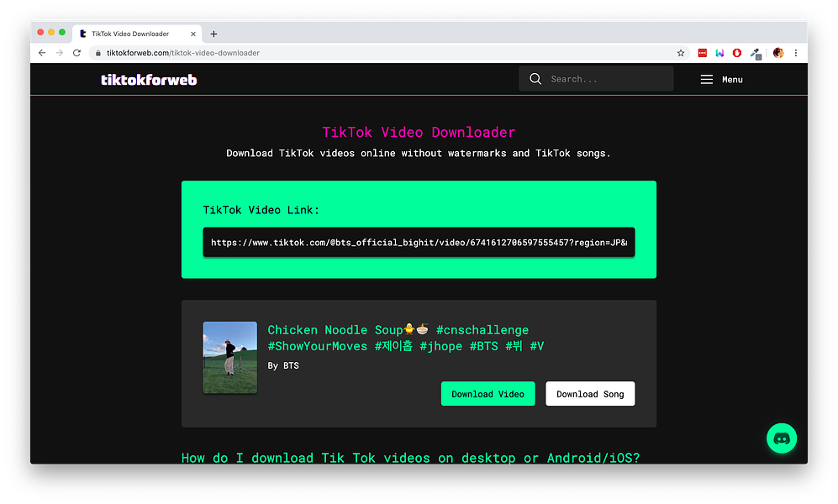Click the search magnifier icon
Viewport: 838px width, 504px height.
tap(535, 79)
